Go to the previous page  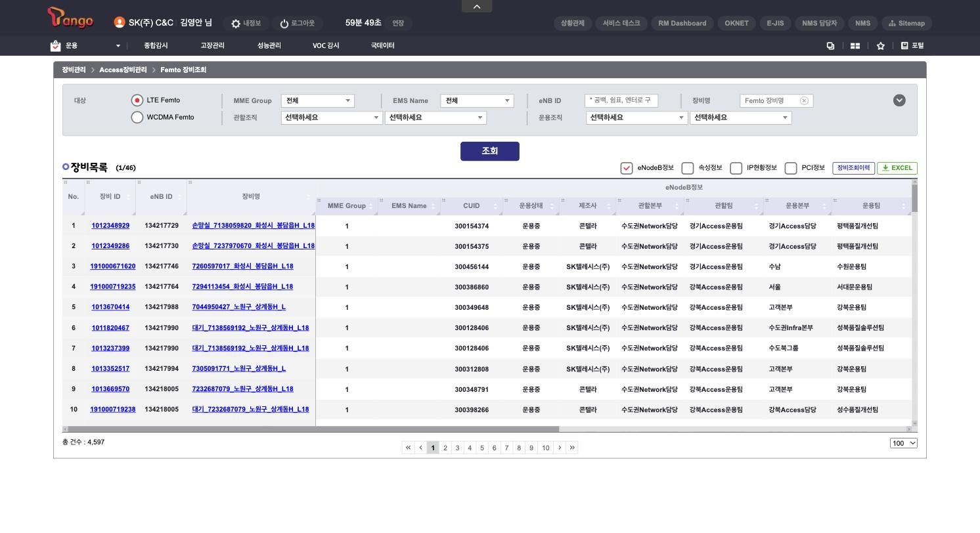click(x=420, y=448)
